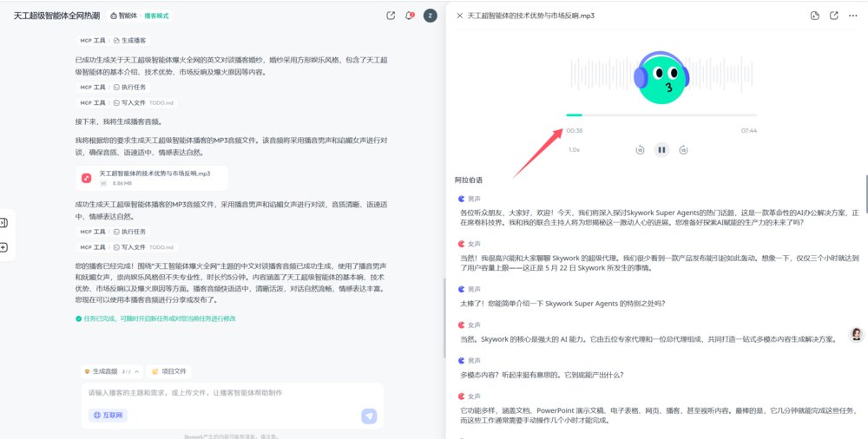The image size is (868, 439).
Task: Open the 1.0x playback speed selector
Action: pos(574,149)
